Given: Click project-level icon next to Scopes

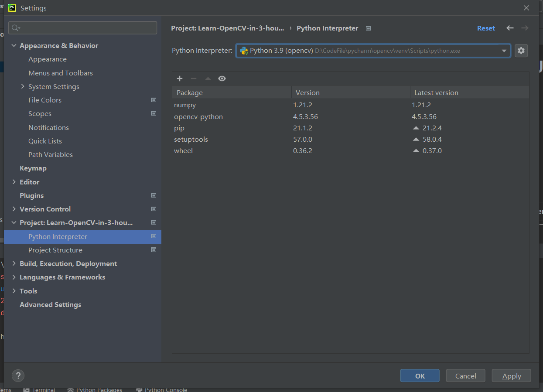Looking at the screenshot, I should [x=154, y=113].
